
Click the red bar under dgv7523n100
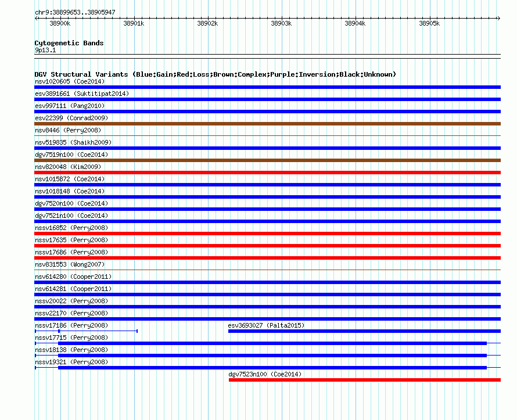tap(365, 380)
